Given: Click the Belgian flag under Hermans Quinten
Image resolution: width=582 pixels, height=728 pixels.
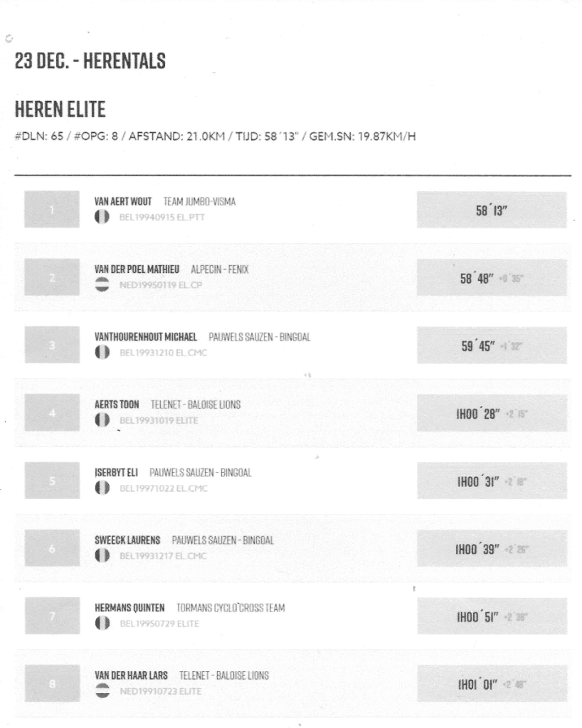Looking at the screenshot, I should point(102,623).
